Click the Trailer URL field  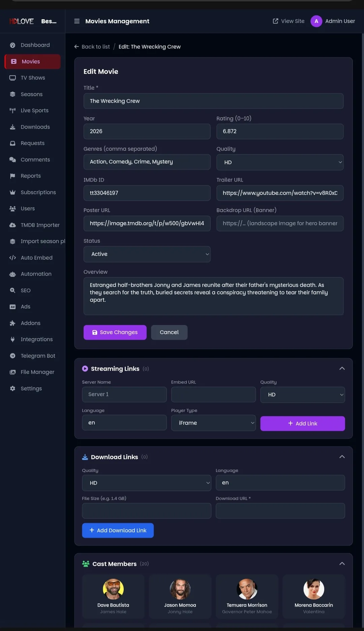coord(280,193)
